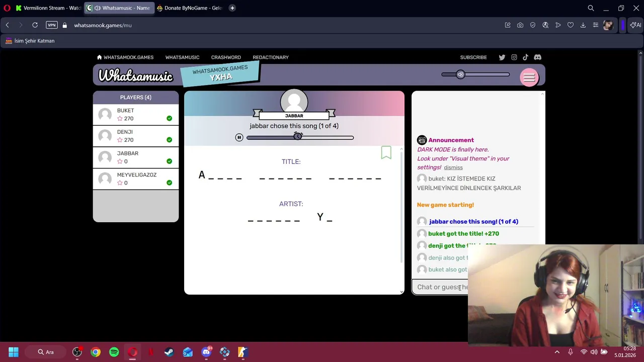644x362 pixels.
Task: Select player MEYVELIGAZOZ in players list
Action: point(135,178)
